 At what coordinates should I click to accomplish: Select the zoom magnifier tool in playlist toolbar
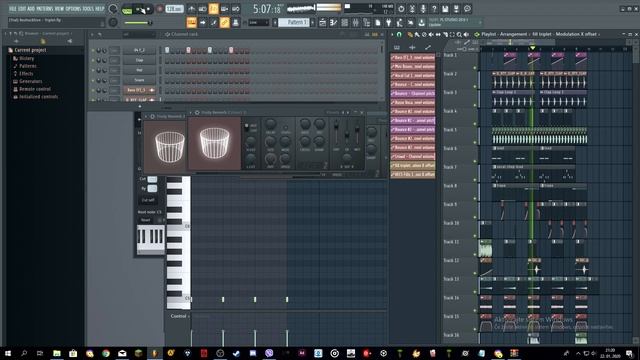pyautogui.click(x=460, y=35)
